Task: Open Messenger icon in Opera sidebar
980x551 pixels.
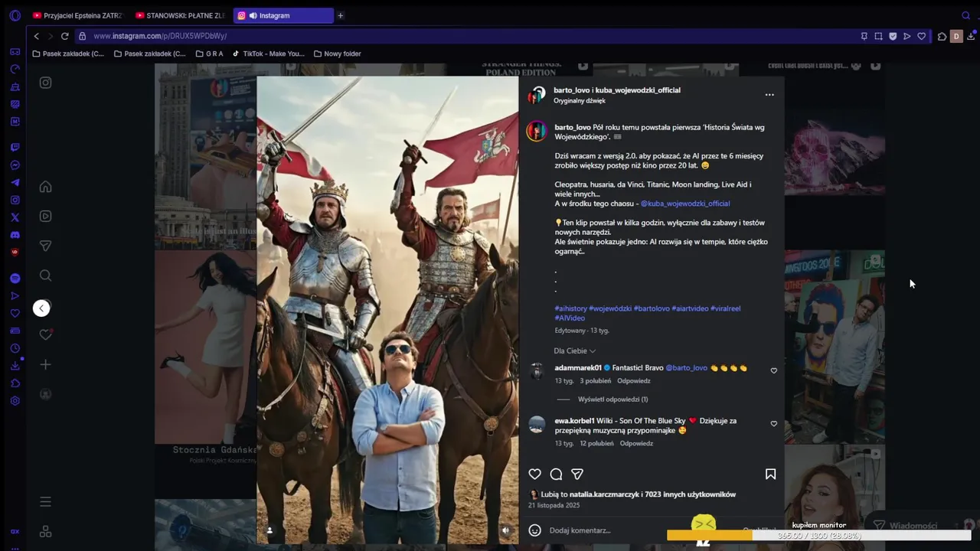Action: [x=15, y=165]
